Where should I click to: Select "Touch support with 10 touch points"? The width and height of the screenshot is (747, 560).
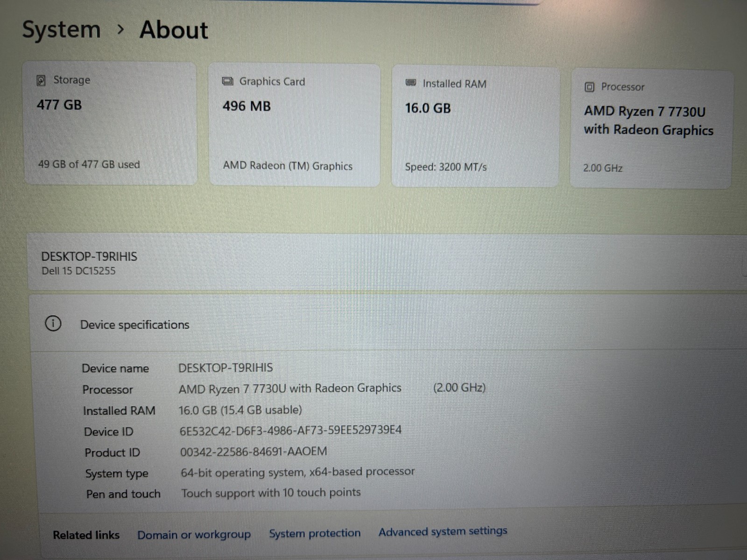click(271, 493)
